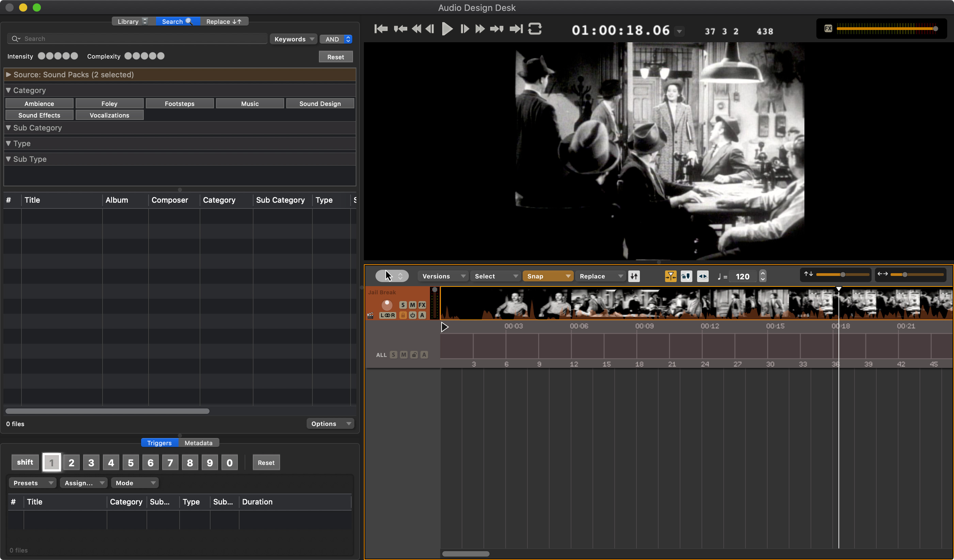This screenshot has width=954, height=560.
Task: Adjust the vertical zoom slider
Action: pos(842,275)
